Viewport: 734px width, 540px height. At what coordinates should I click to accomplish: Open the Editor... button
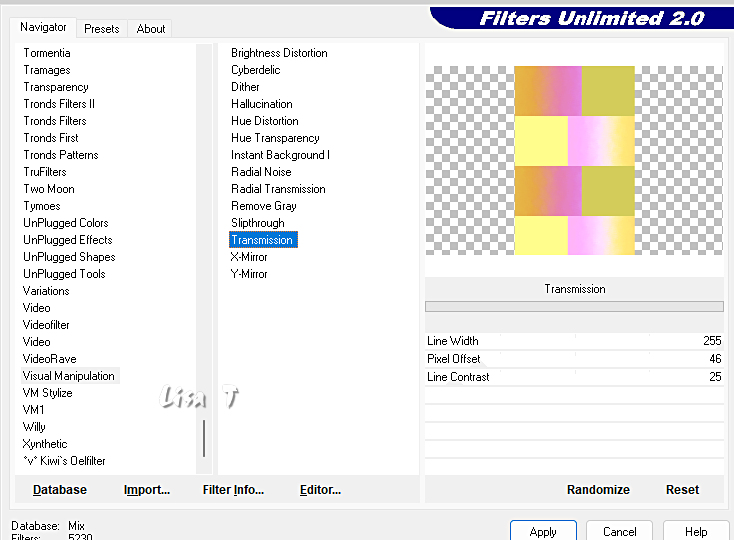320,489
